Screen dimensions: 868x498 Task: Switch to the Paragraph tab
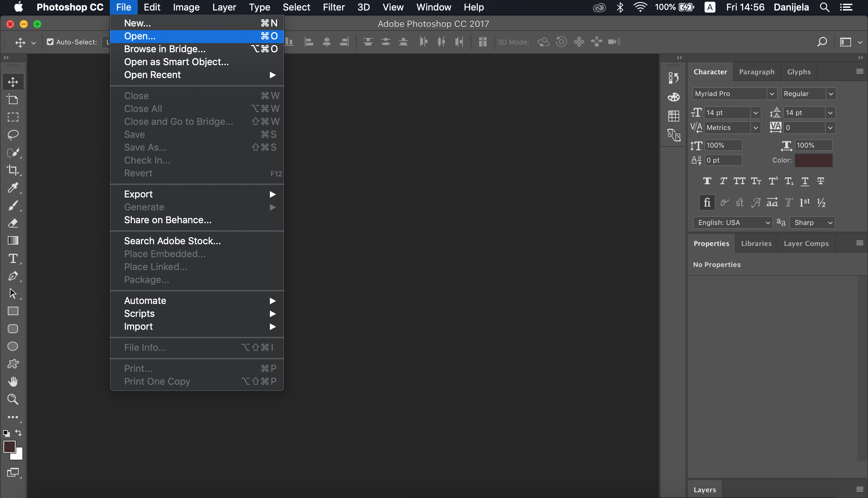click(756, 72)
